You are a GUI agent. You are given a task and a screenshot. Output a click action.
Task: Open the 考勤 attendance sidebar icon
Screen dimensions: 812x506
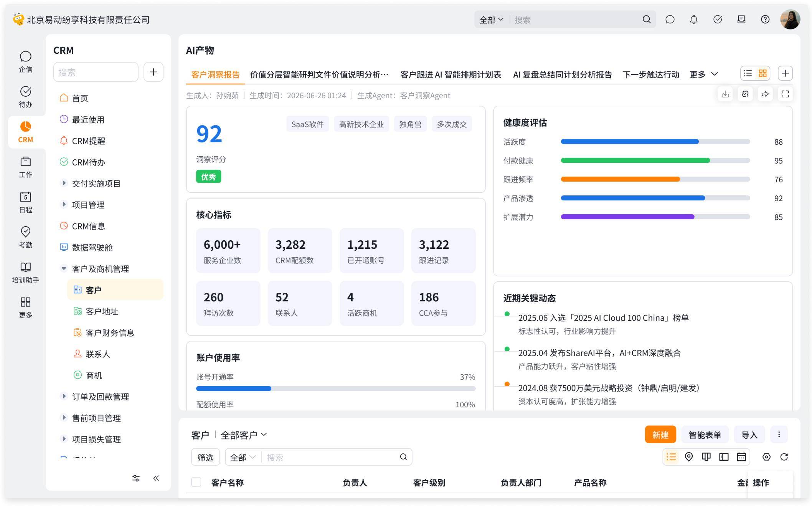[25, 237]
